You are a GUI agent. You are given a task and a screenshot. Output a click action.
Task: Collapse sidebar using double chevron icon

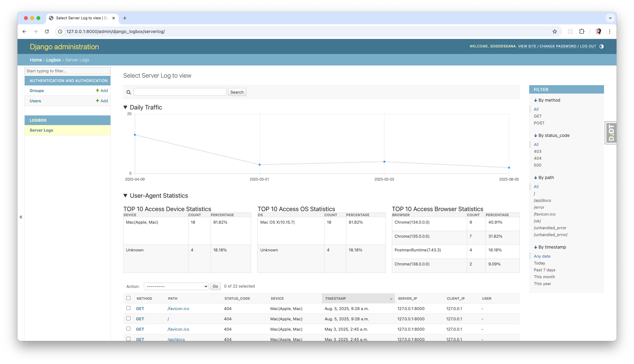[21, 217]
